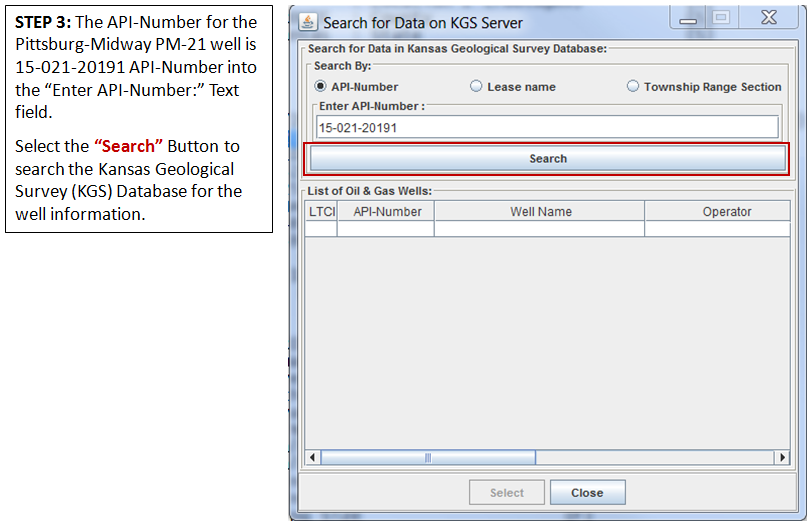Click the Java icon in title bar
Image resolution: width=812 pixels, height=527 pixels.
308,22
